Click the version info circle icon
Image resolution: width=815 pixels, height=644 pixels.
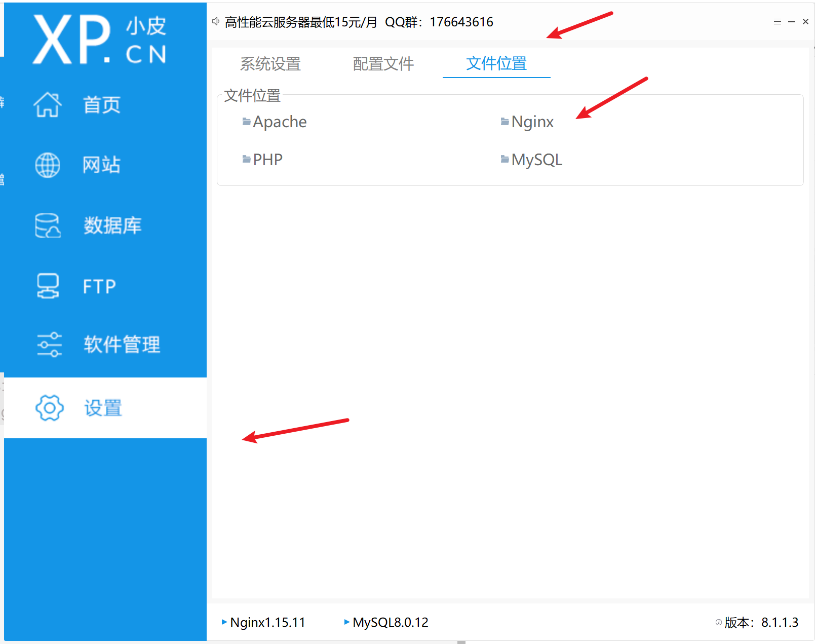(x=719, y=622)
